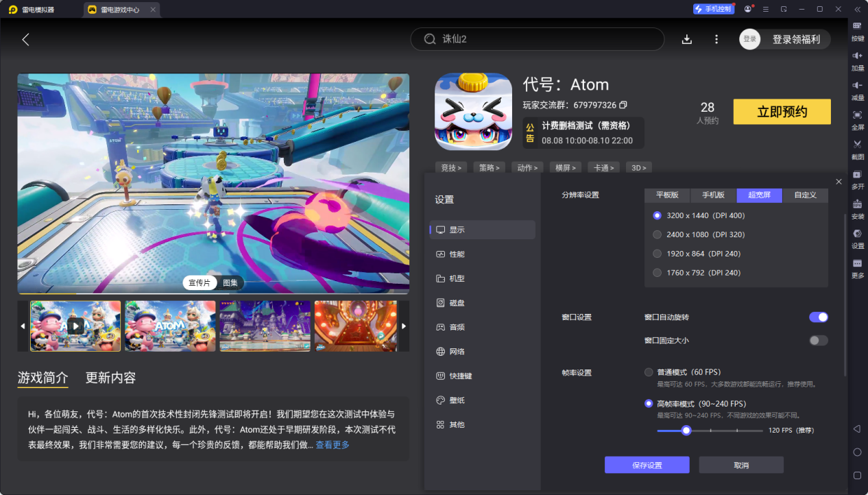Image resolution: width=868 pixels, height=495 pixels.
Task: Switch to 自定义 resolution tab
Action: point(806,195)
